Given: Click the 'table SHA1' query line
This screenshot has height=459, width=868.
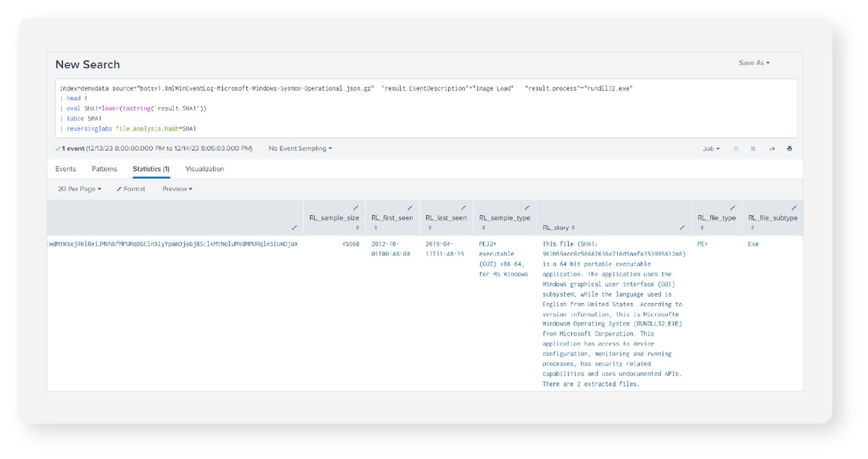Looking at the screenshot, I should tap(81, 118).
